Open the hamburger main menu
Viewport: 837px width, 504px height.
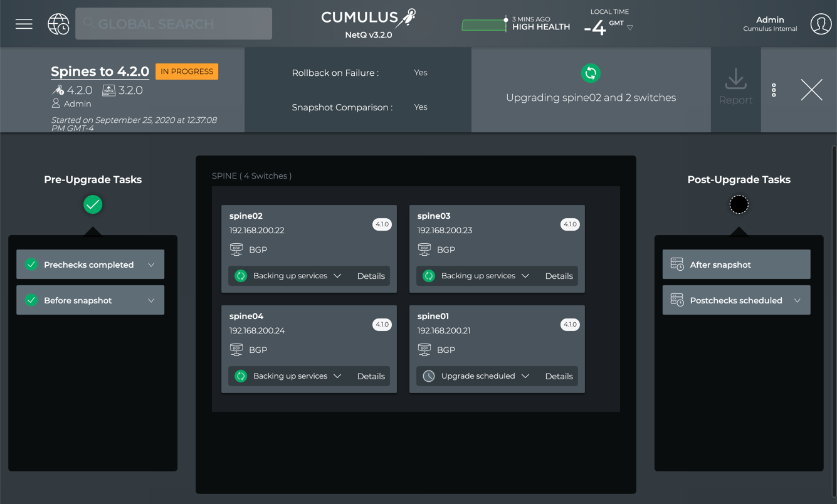point(24,24)
